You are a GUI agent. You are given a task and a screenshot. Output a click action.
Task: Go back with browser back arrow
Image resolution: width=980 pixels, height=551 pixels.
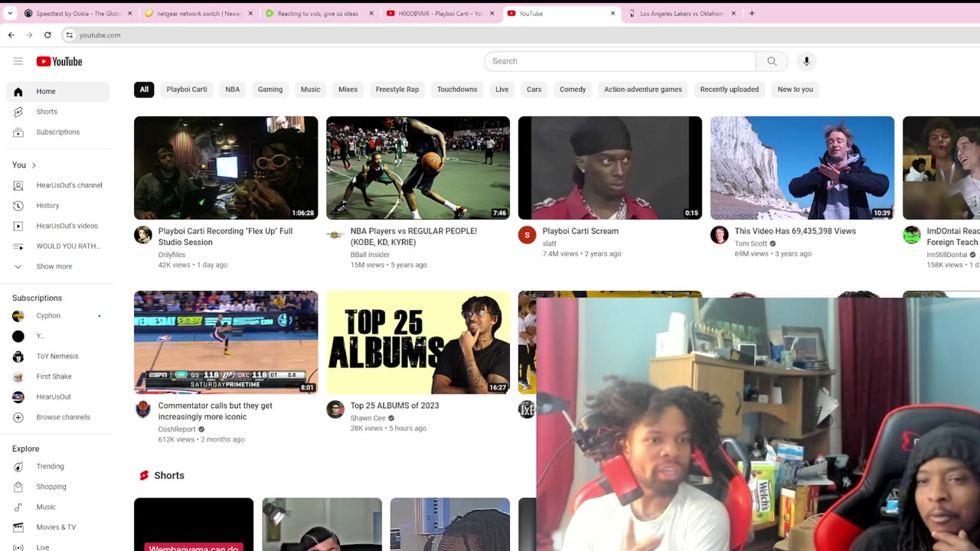click(x=11, y=35)
